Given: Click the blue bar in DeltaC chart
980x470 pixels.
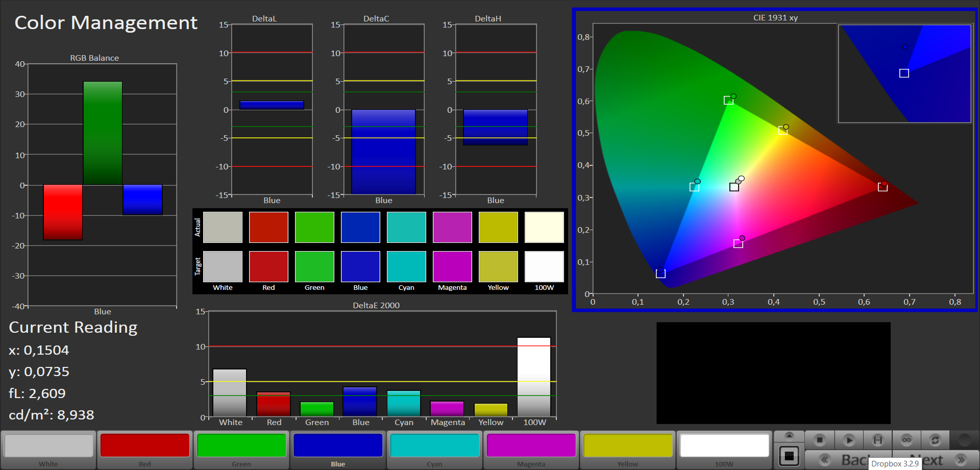Looking at the screenshot, I should 383,152.
